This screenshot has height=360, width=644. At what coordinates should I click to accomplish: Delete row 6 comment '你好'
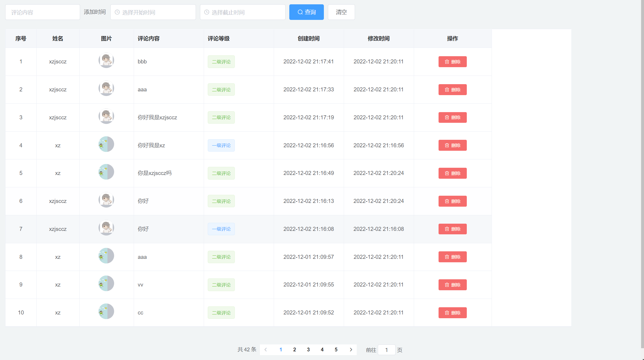tap(452, 201)
